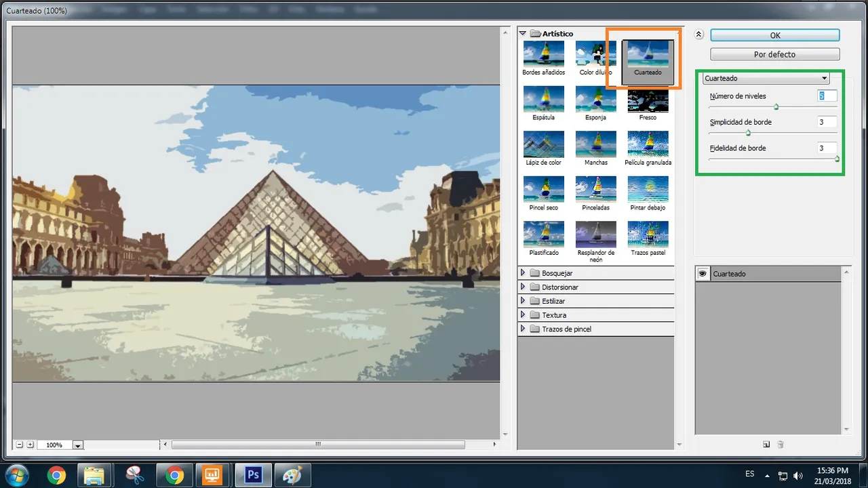Pick the Esponja filter thumbnail
The height and width of the screenshot is (488, 868).
[595, 103]
